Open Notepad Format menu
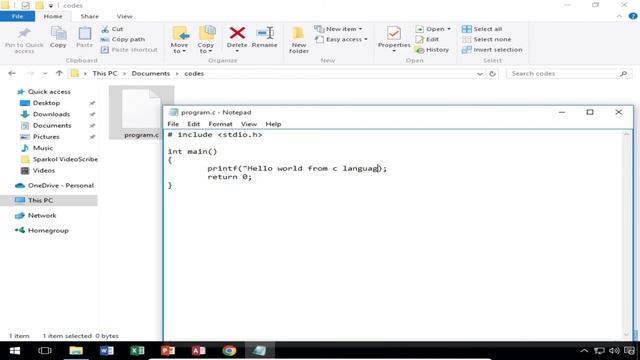640x360 pixels. pyautogui.click(x=220, y=124)
